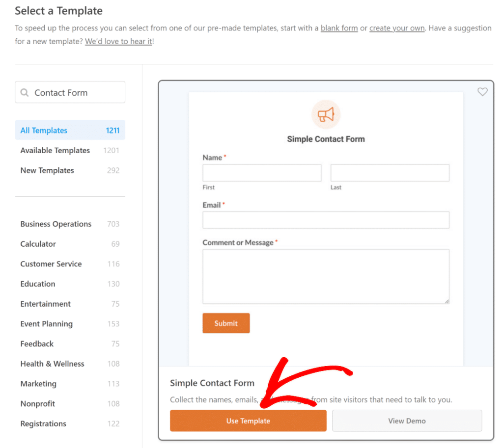Open the Education category
The image size is (503, 448).
click(x=38, y=284)
